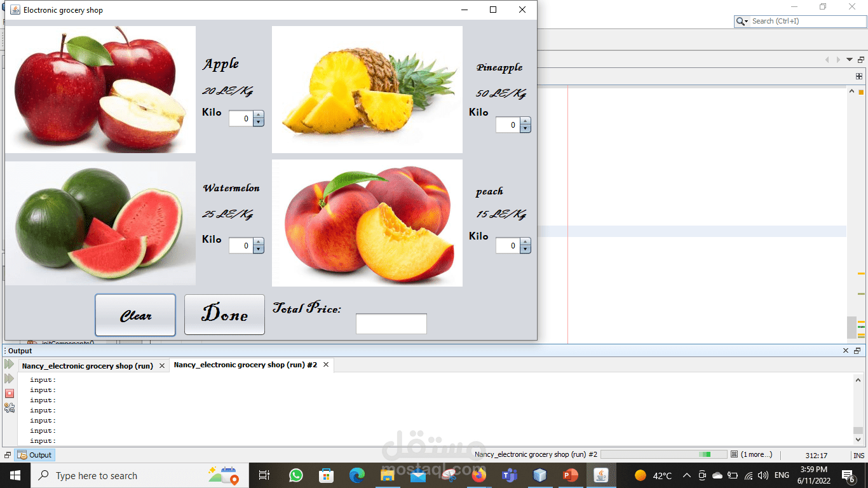This screenshot has height=488, width=868.
Task: Click the top green Re-run icon in Output
Action: [9, 364]
